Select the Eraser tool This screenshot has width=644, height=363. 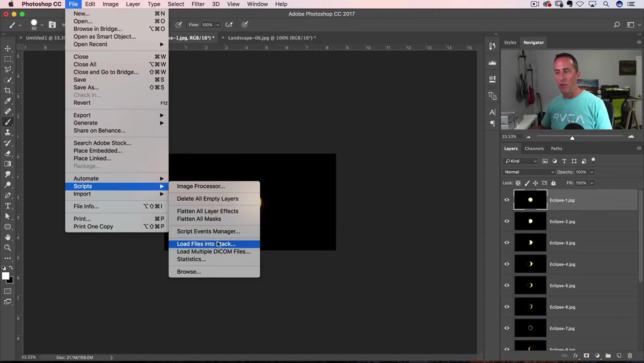tap(8, 153)
